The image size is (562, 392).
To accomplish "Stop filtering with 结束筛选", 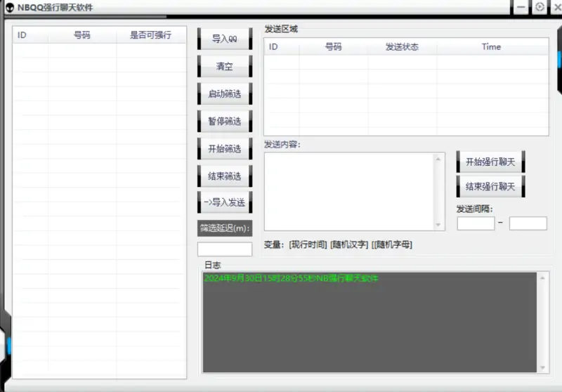I will pos(225,176).
